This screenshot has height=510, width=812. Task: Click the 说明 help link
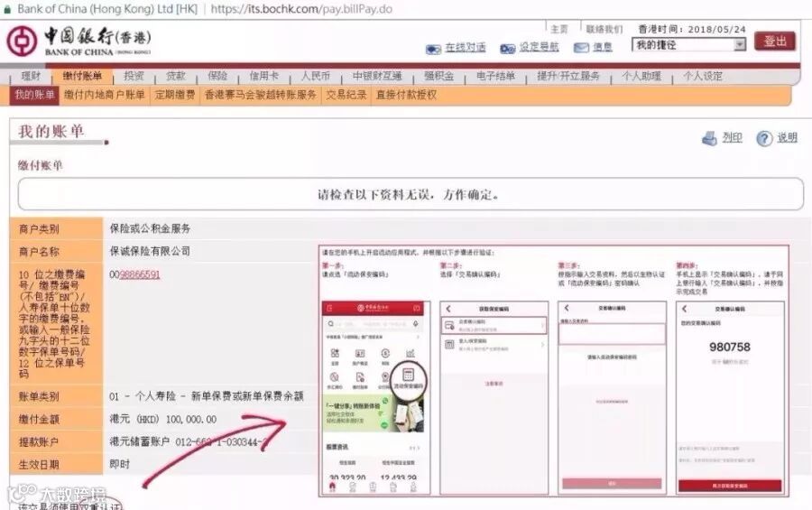[787, 137]
